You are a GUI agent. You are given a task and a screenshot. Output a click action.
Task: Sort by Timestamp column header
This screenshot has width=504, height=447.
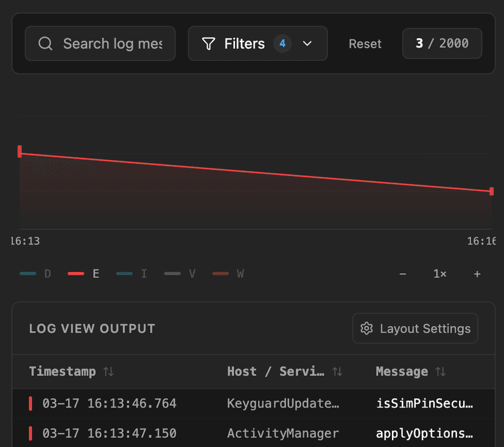pos(71,372)
